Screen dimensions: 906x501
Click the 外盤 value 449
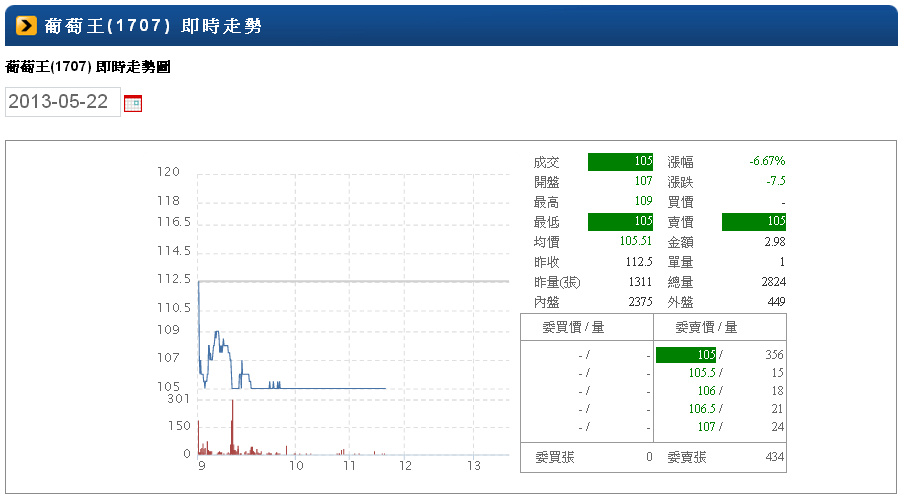(776, 302)
